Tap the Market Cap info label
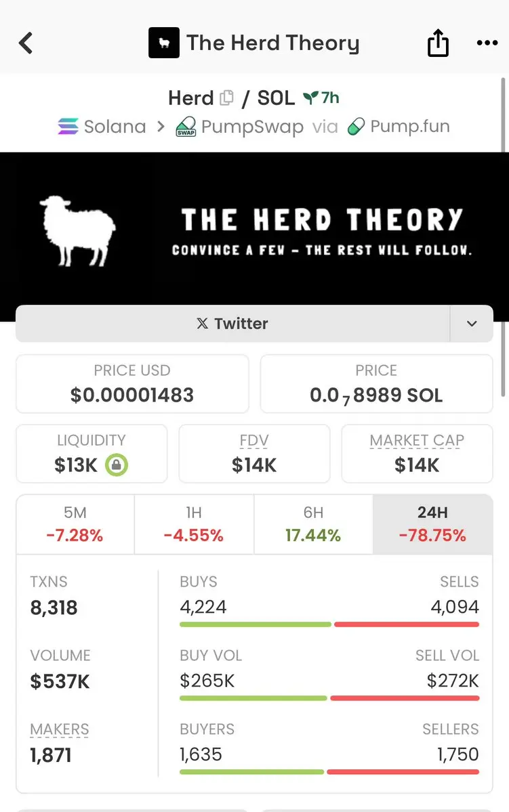The width and height of the screenshot is (509, 812). (x=417, y=441)
